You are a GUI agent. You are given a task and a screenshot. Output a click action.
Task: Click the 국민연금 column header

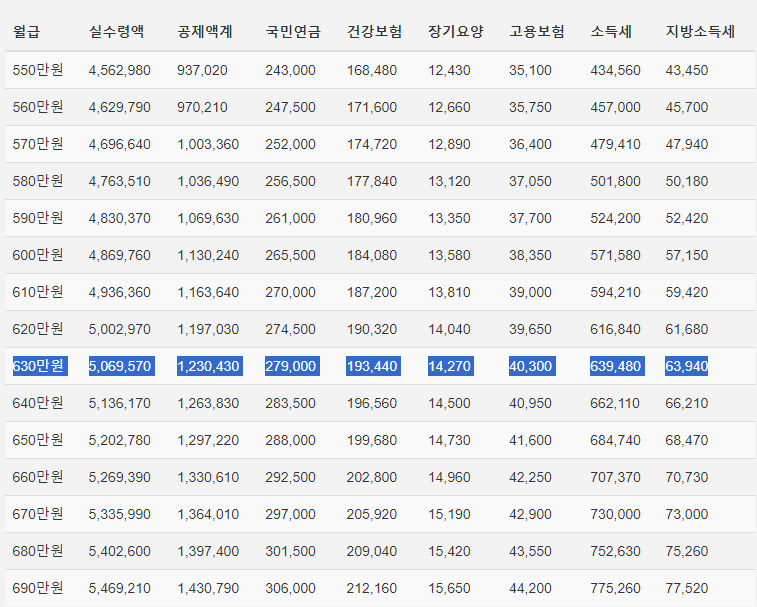293,32
